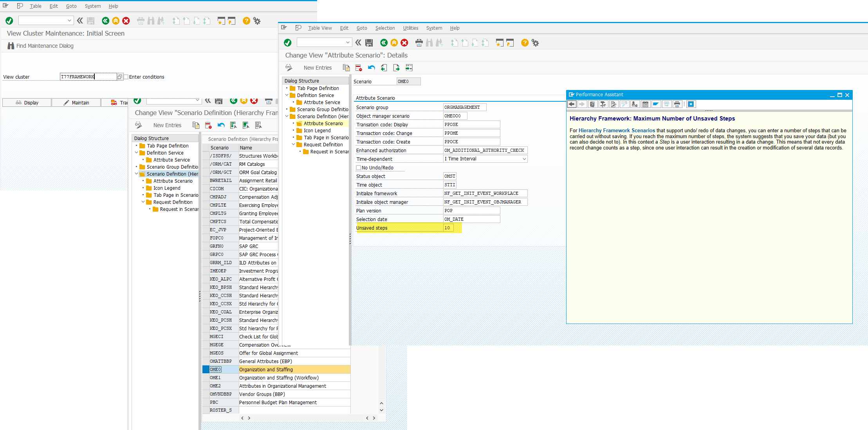Viewport: 868px width, 430px height.
Task: Click the Maintain button
Action: coord(76,103)
